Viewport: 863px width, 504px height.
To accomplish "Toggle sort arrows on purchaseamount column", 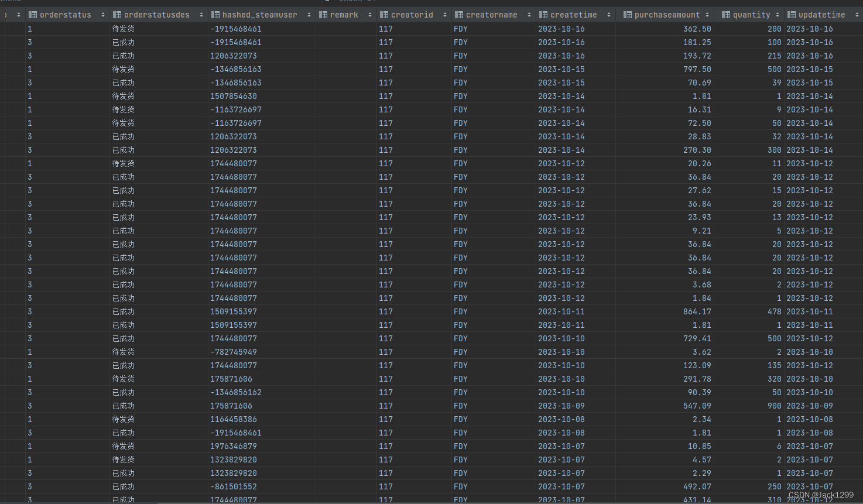I will click(x=707, y=15).
